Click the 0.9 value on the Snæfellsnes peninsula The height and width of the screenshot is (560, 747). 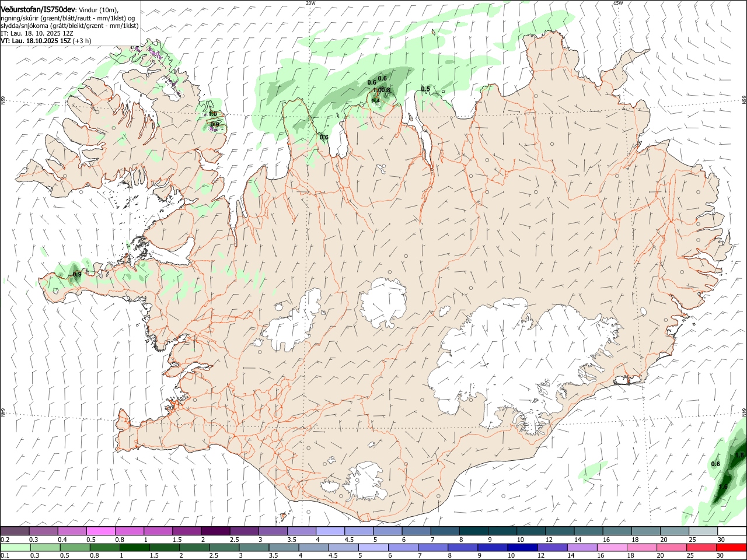(x=77, y=274)
